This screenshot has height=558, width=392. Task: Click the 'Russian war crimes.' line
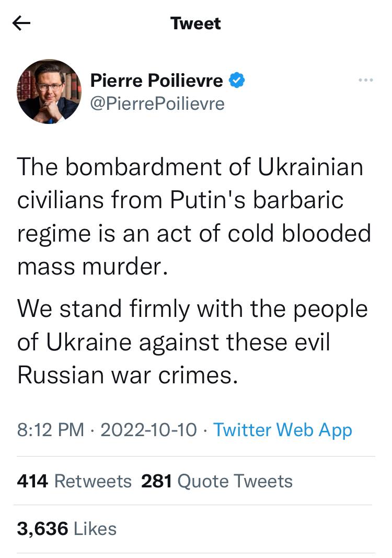128,375
